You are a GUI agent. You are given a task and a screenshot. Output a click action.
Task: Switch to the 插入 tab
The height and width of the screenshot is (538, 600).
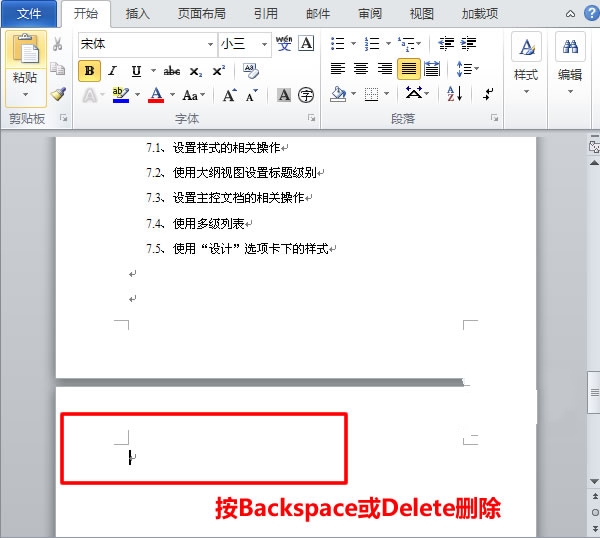pos(137,14)
